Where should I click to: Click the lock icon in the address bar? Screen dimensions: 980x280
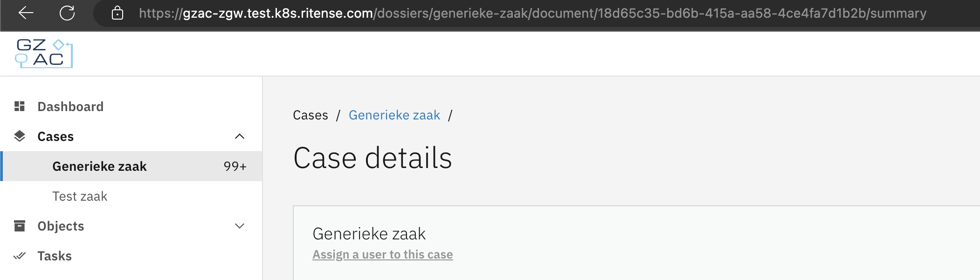coord(117,13)
